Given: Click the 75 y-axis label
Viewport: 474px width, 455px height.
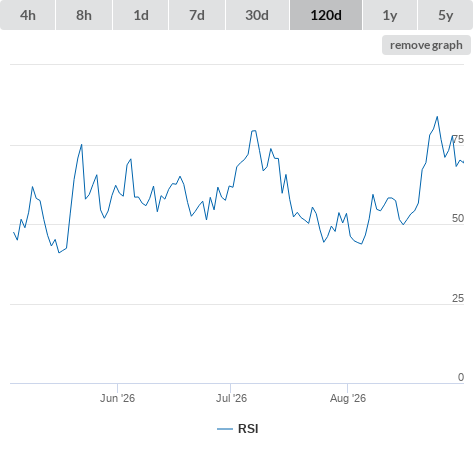Looking at the screenshot, I should click(458, 139).
